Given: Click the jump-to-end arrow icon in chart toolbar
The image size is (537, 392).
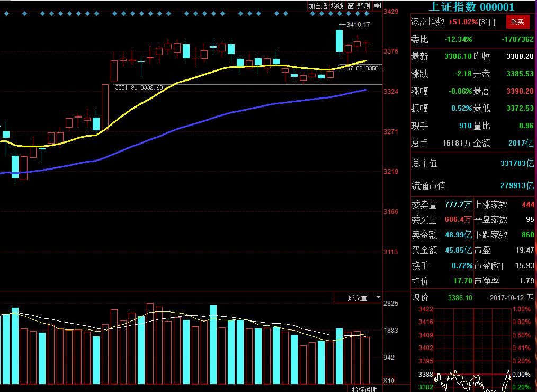Looking at the screenshot, I should [377, 6].
